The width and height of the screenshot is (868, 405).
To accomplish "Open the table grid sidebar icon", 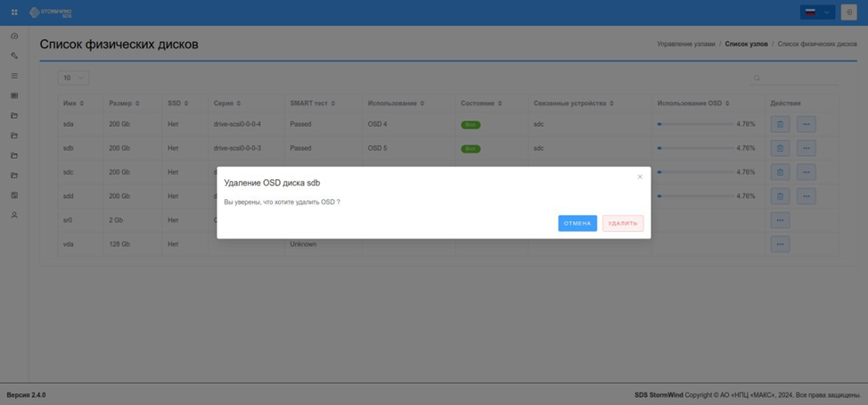I will 14,95.
